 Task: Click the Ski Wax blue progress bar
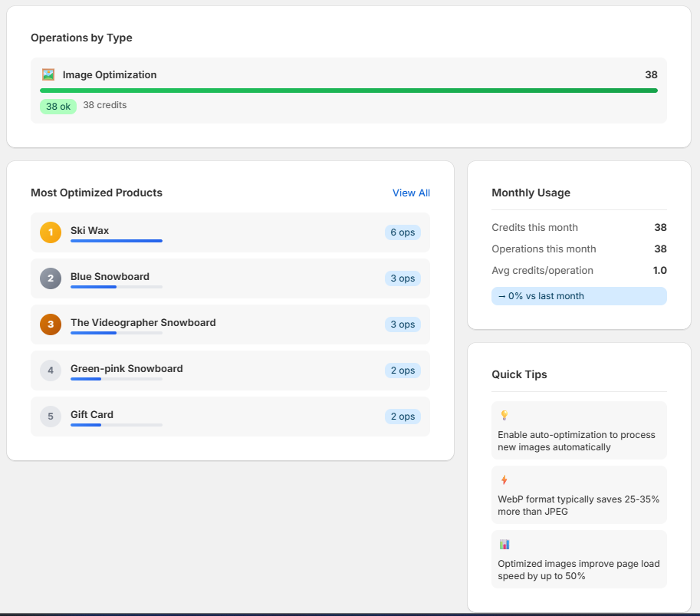(117, 241)
